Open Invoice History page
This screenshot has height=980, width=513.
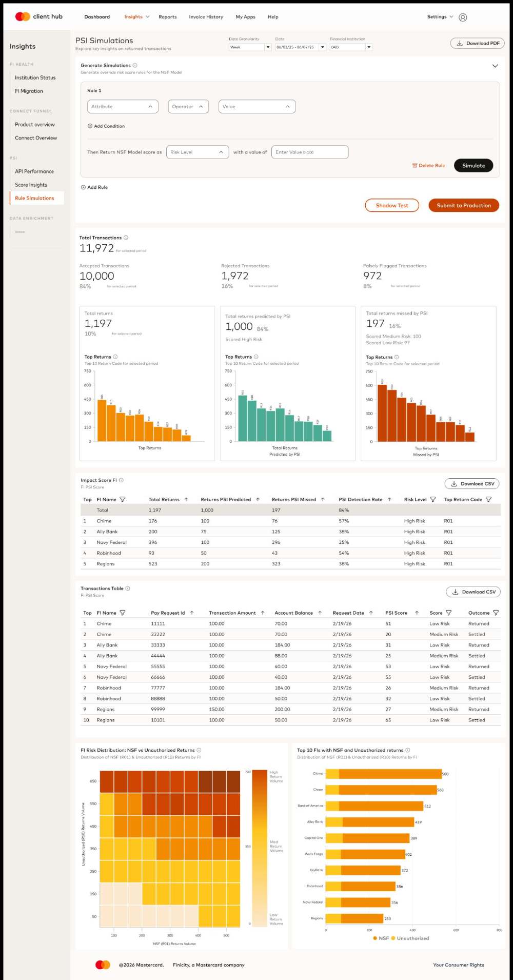click(x=206, y=17)
